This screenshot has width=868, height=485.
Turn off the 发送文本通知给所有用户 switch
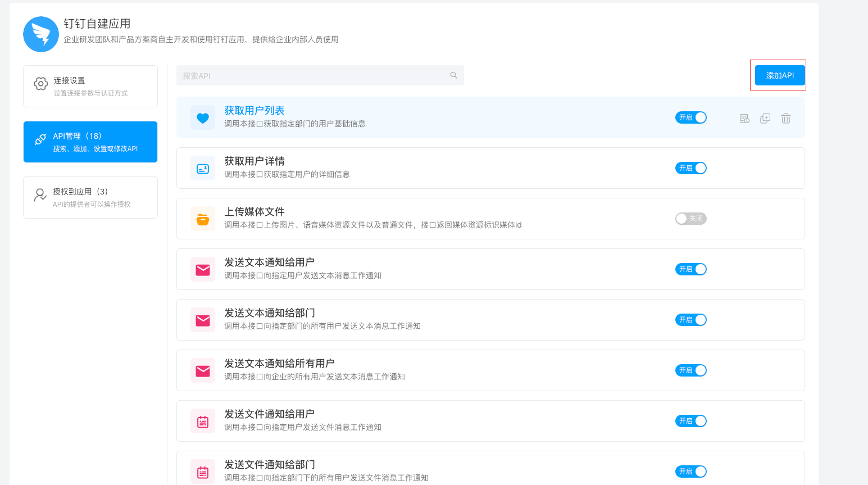pyautogui.click(x=690, y=370)
